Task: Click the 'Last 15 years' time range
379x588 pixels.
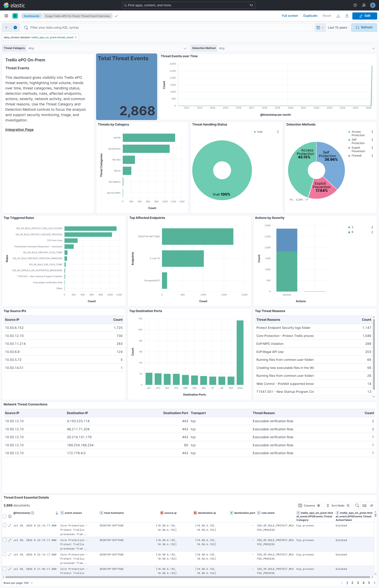Action: pyautogui.click(x=337, y=28)
